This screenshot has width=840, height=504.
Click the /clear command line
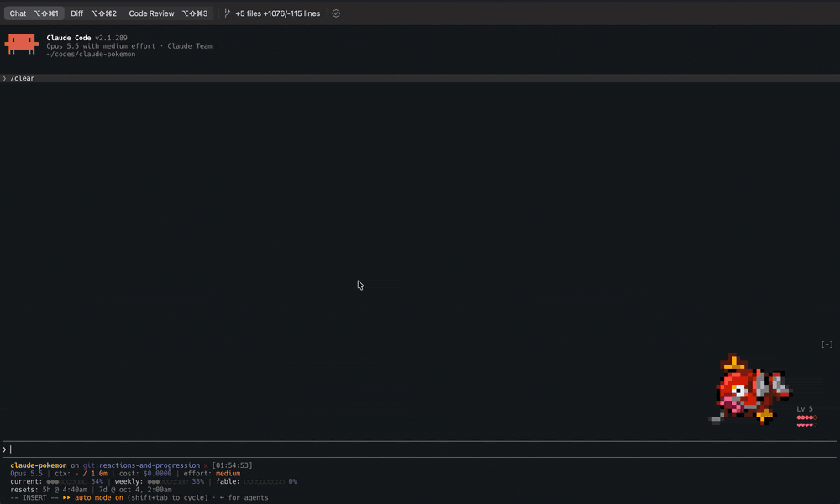coord(420,78)
